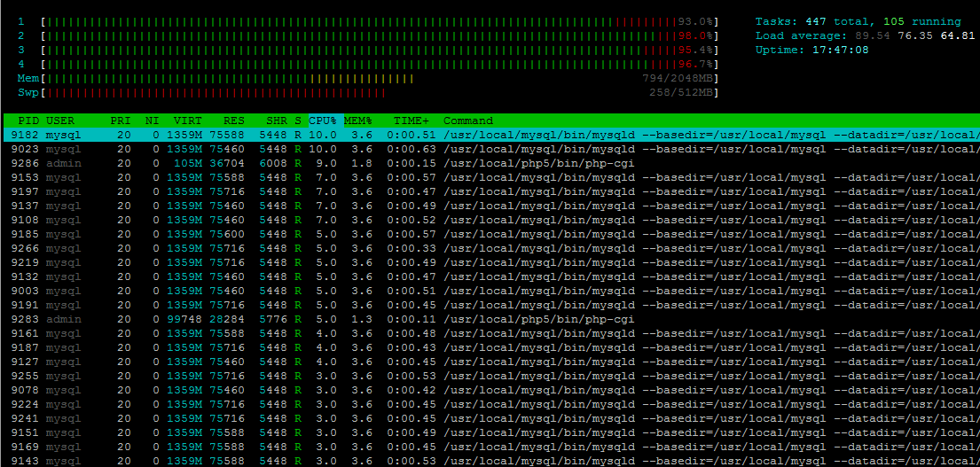Select the process row with PID 9241
This screenshot has height=467, width=980.
coord(491,418)
